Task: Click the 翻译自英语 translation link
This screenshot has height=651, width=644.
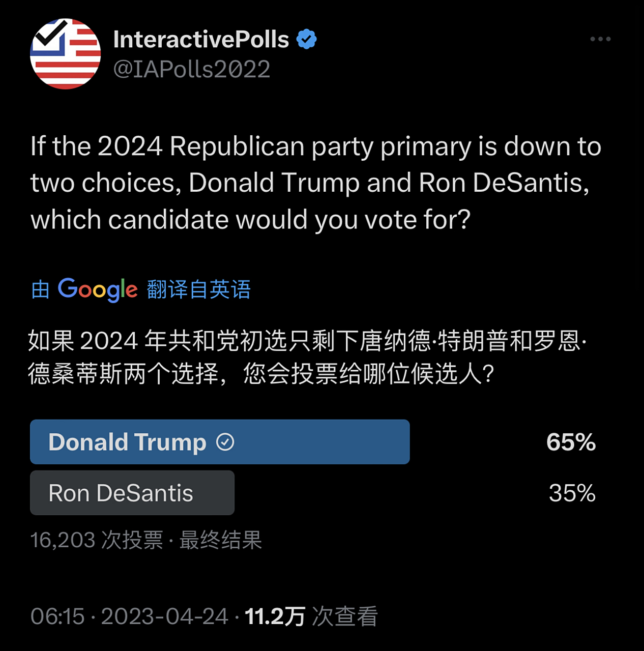Action: click(198, 289)
